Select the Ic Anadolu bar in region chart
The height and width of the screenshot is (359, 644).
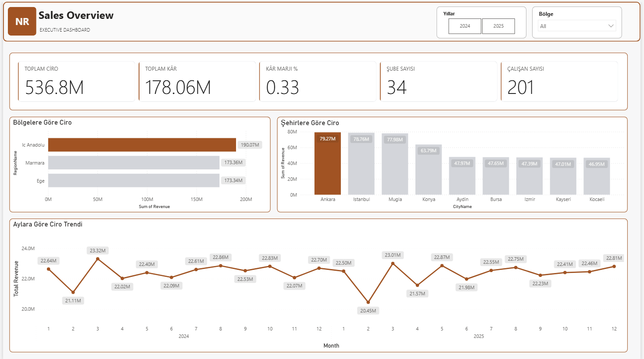142,145
